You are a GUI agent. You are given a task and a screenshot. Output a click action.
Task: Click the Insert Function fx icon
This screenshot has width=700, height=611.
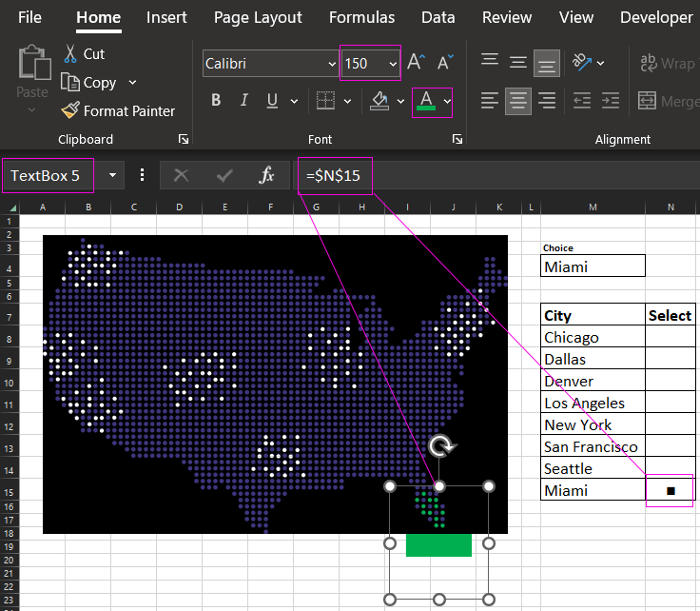click(x=266, y=175)
